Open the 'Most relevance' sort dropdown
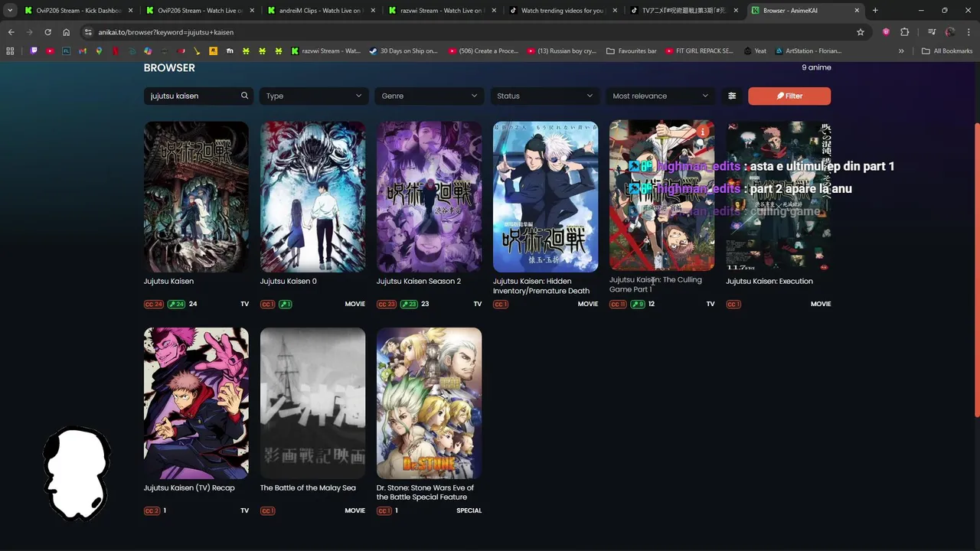Screen dimensions: 980x551 pos(661,96)
